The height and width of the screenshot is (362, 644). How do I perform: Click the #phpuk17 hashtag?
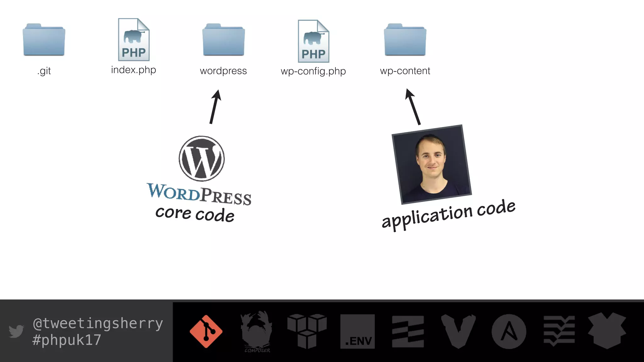tap(67, 340)
